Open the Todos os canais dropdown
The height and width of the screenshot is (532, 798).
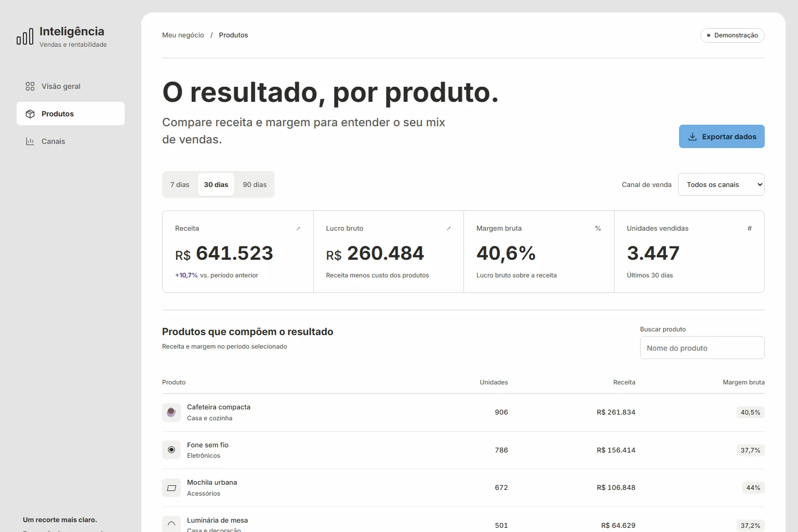click(721, 184)
